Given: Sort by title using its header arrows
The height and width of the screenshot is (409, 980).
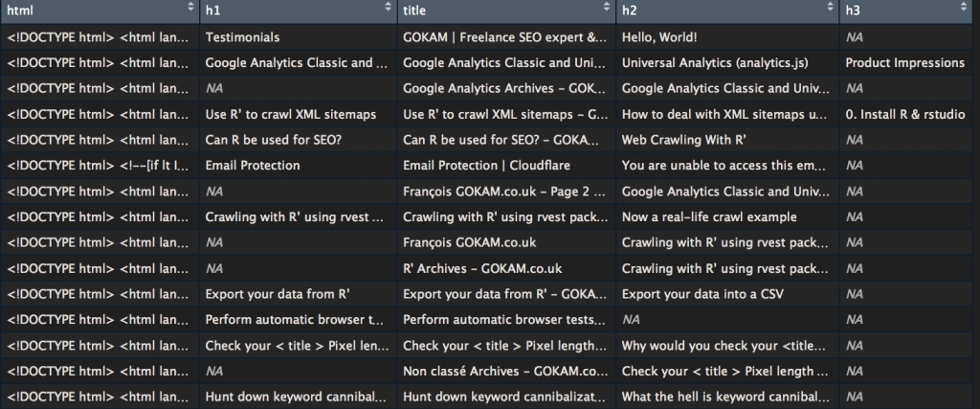Looking at the screenshot, I should coord(605,10).
